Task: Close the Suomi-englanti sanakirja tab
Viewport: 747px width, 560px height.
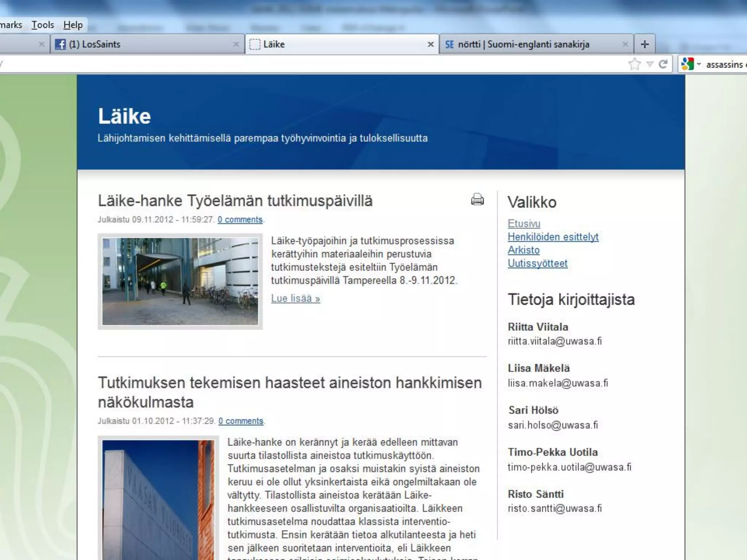Action: (625, 44)
